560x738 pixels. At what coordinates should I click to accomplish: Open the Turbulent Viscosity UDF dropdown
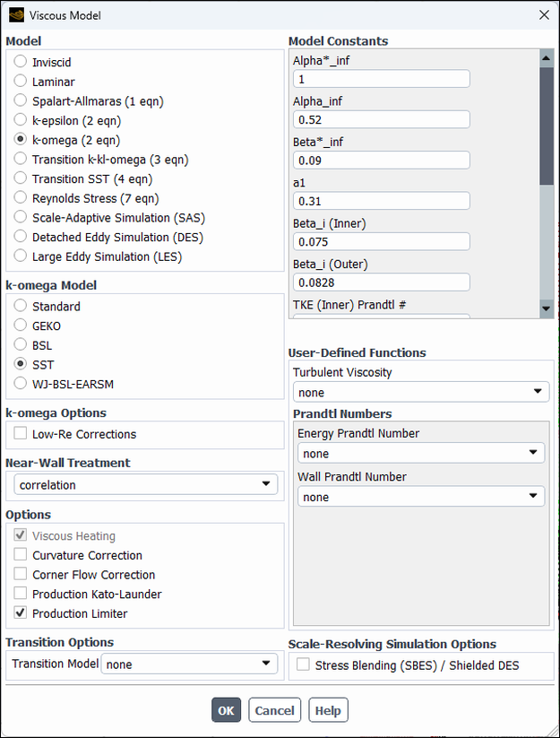pos(421,392)
